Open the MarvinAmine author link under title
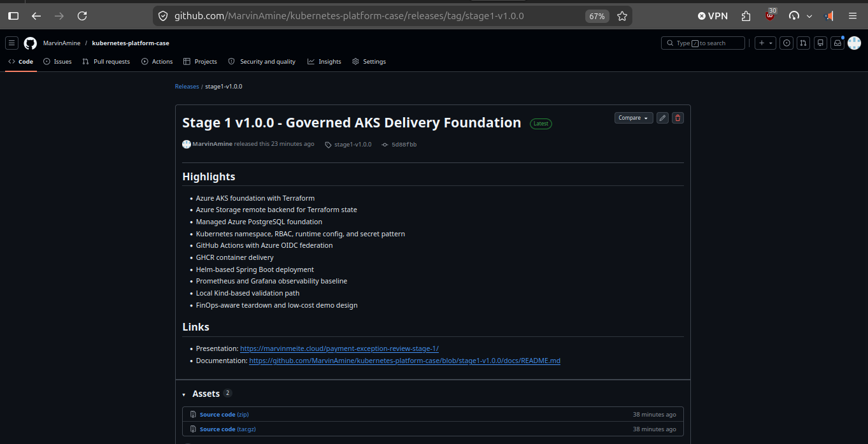This screenshot has width=868, height=444. [x=212, y=144]
